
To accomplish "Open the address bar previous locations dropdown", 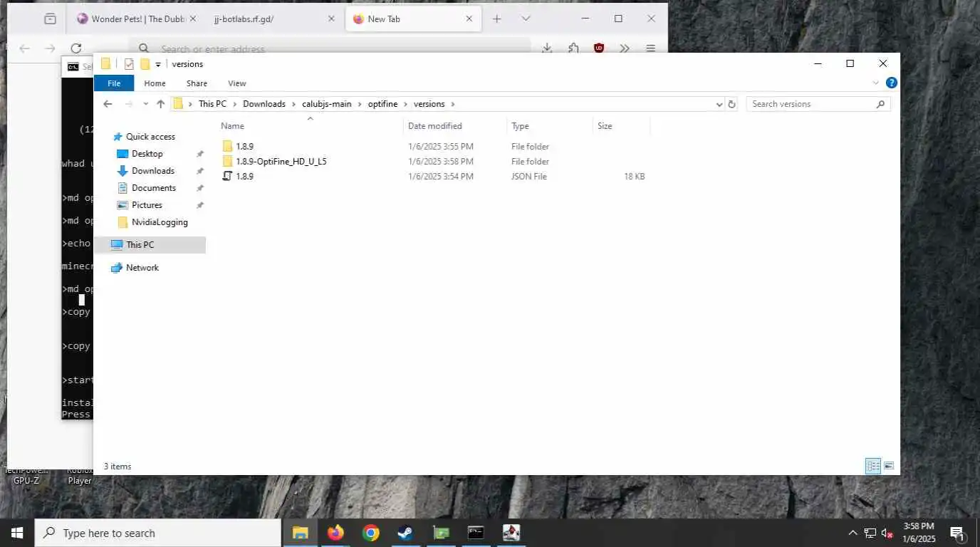I will (719, 104).
